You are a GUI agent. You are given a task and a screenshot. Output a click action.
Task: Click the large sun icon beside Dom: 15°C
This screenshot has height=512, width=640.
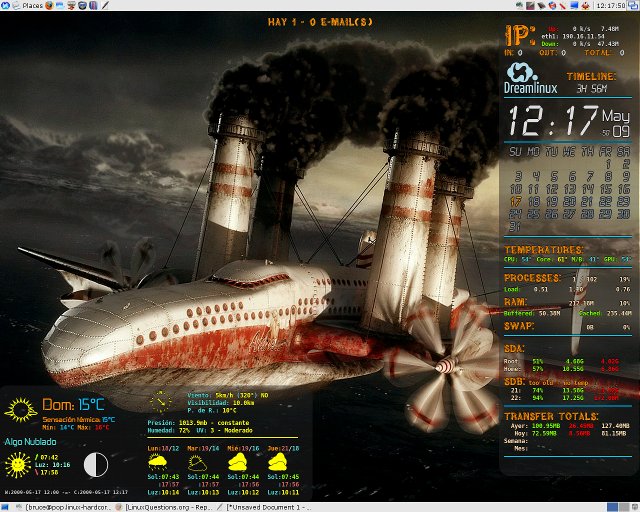pyautogui.click(x=20, y=410)
